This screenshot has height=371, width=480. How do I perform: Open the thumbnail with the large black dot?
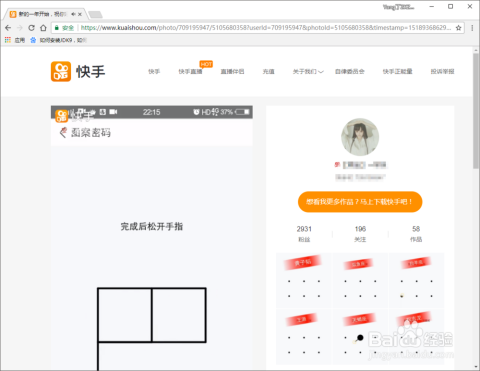[360, 337]
